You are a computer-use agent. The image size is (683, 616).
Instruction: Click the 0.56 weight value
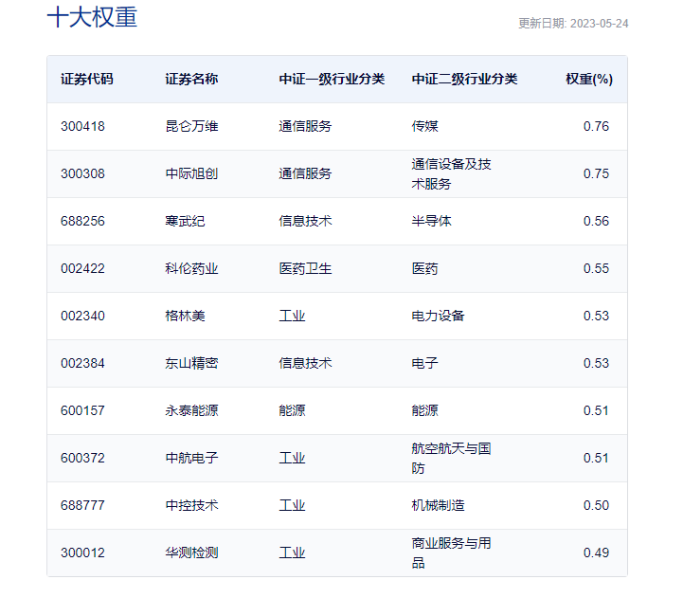tap(596, 222)
